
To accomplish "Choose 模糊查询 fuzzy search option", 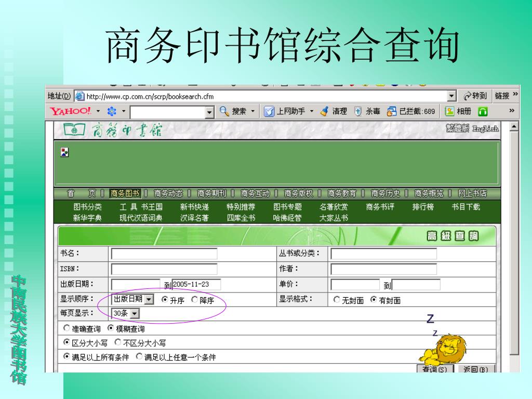I will tap(111, 328).
